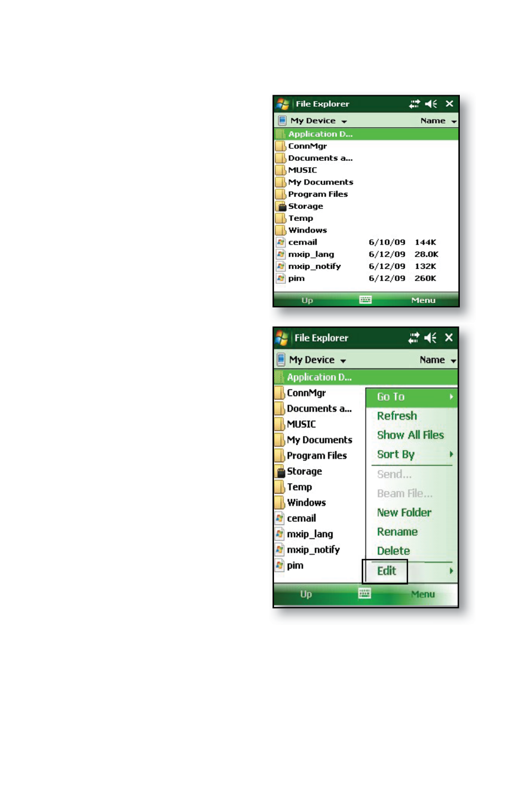The height and width of the screenshot is (812, 526).
Task: Tap speaker volume icon in upper window
Action: click(431, 104)
